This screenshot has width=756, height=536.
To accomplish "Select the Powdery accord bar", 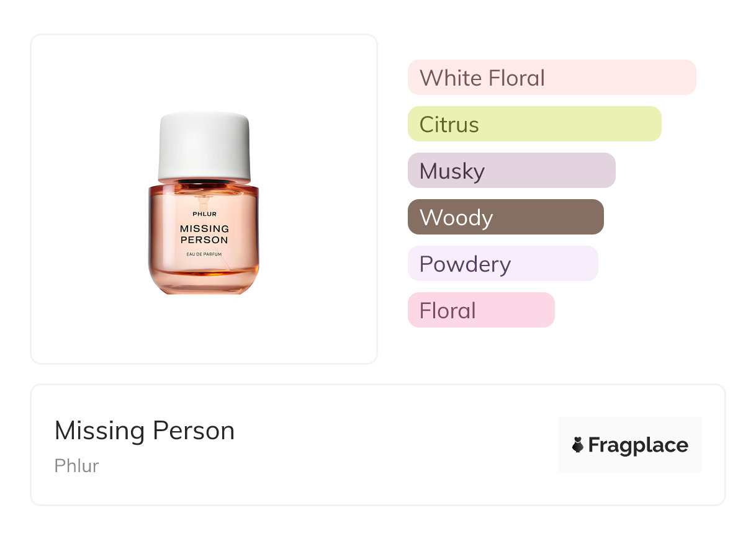I will 503,264.
